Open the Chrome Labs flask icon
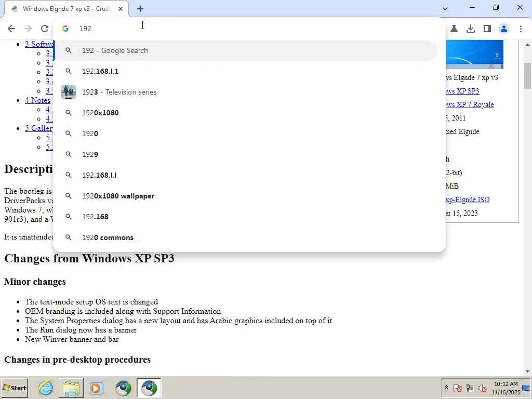Image resolution: width=532 pixels, height=399 pixels. (x=454, y=29)
